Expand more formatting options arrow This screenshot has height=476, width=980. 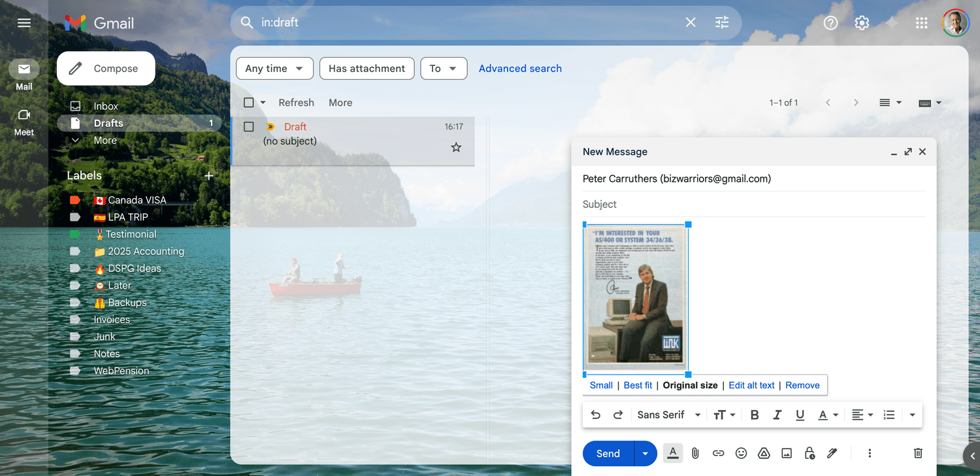point(912,415)
